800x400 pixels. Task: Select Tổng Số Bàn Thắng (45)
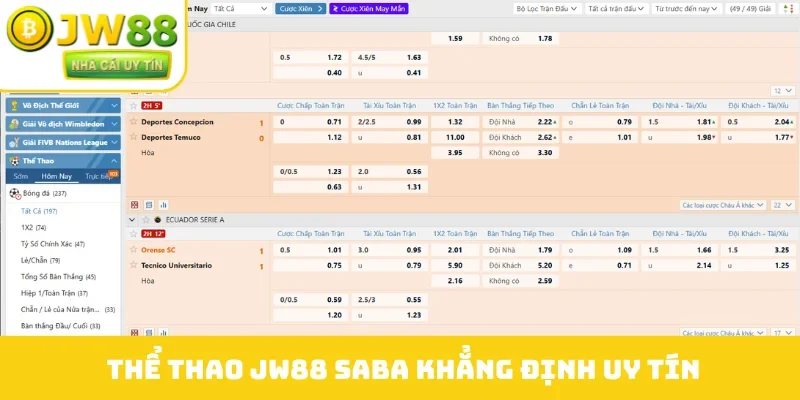pyautogui.click(x=58, y=277)
